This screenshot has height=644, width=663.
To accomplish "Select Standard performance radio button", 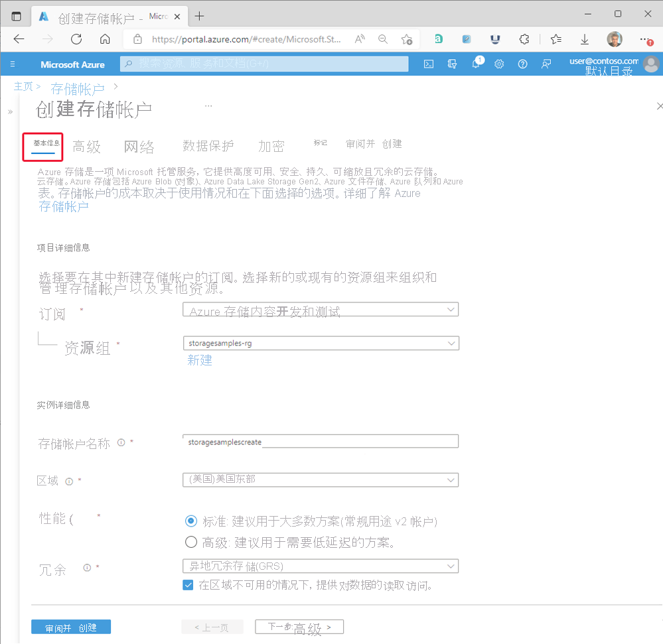I will click(191, 521).
